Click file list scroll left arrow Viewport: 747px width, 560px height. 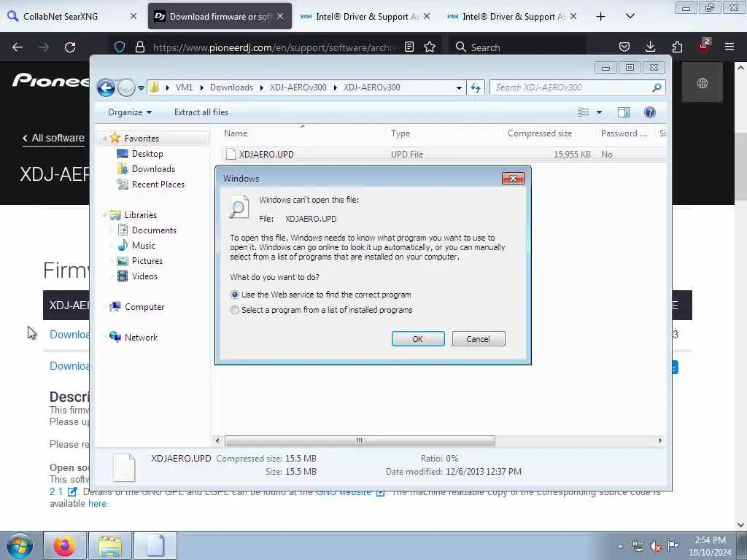(x=217, y=441)
